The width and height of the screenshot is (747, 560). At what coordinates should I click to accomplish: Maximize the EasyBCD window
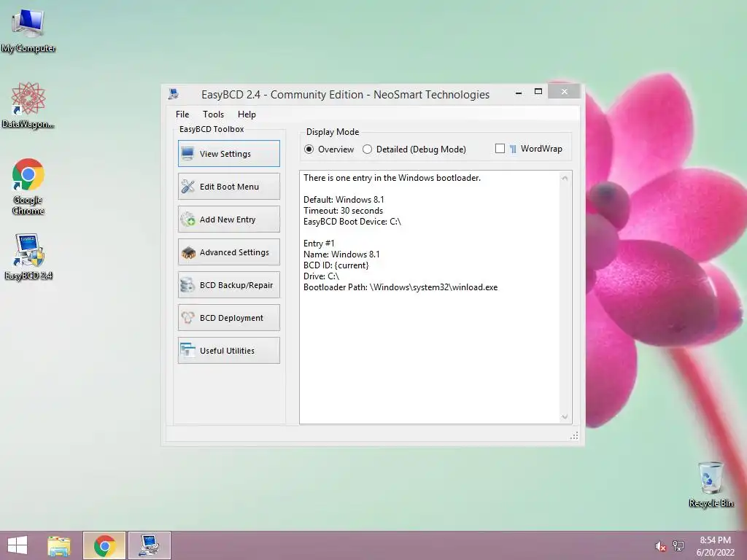pos(538,91)
